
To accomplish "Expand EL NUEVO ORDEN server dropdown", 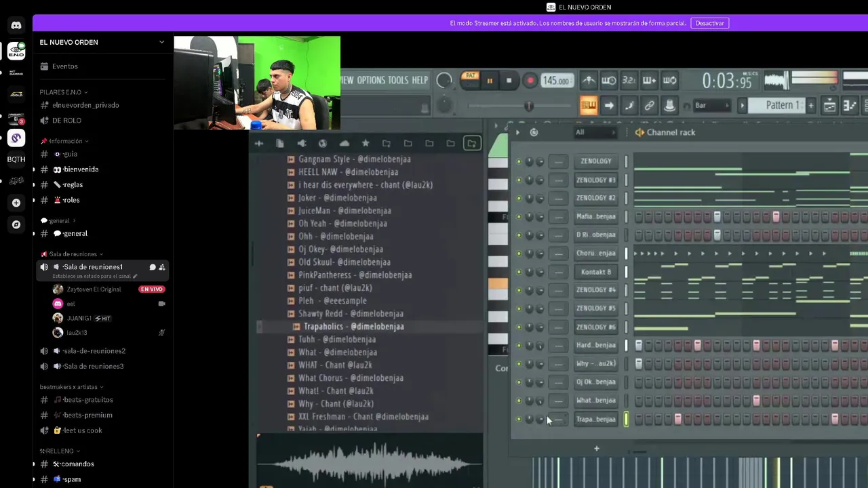I will coord(161,42).
